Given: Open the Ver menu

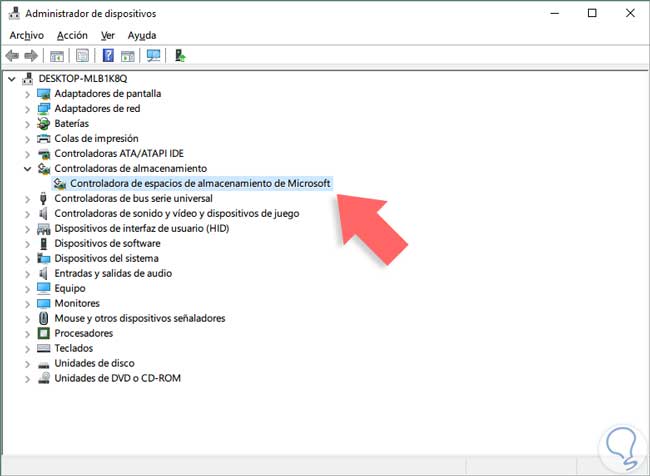Looking at the screenshot, I should (108, 36).
